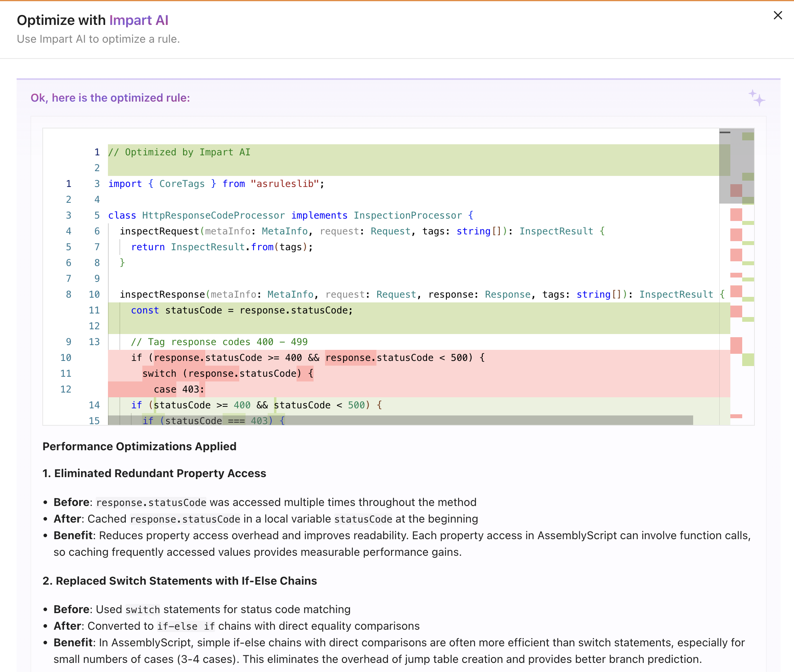Click the 'Replaced Switch Statements with If-Else Chains' heading
The height and width of the screenshot is (672, 794).
(180, 581)
